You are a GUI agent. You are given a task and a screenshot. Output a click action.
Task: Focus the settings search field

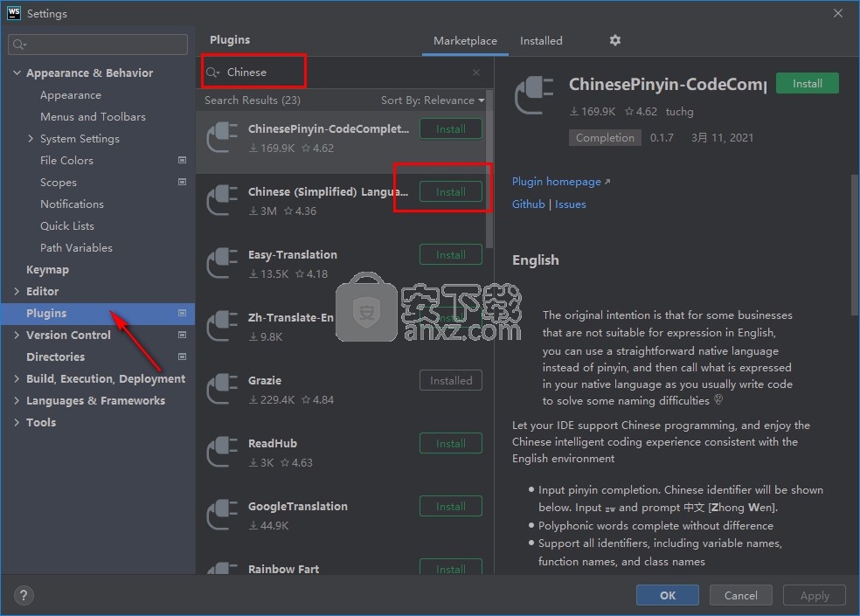[x=98, y=45]
